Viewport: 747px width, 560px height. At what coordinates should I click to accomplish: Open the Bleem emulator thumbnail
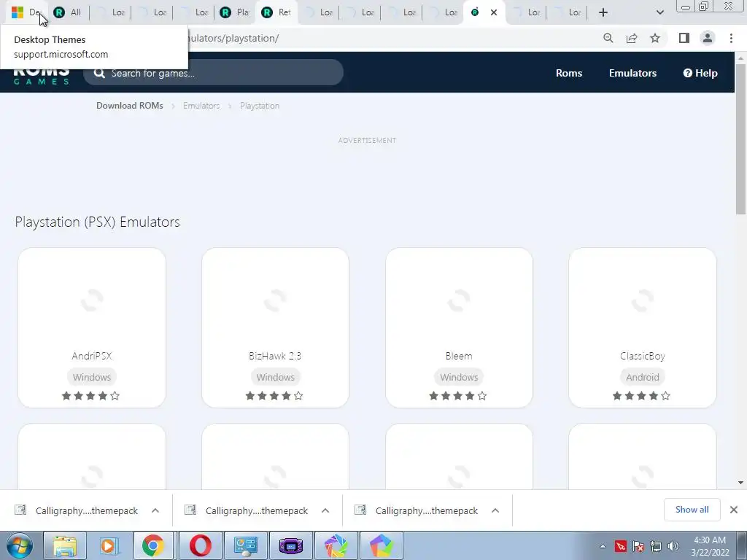point(459,300)
